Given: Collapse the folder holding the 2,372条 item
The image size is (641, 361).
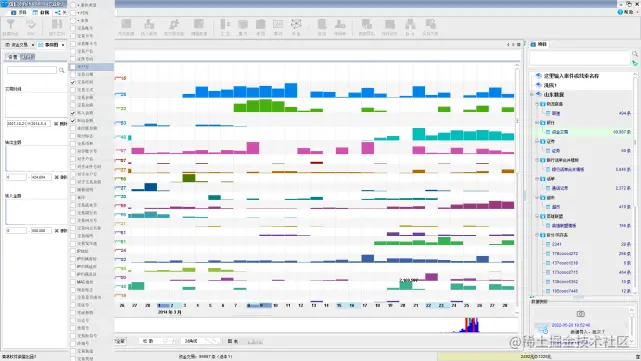Looking at the screenshot, I should point(537,179).
